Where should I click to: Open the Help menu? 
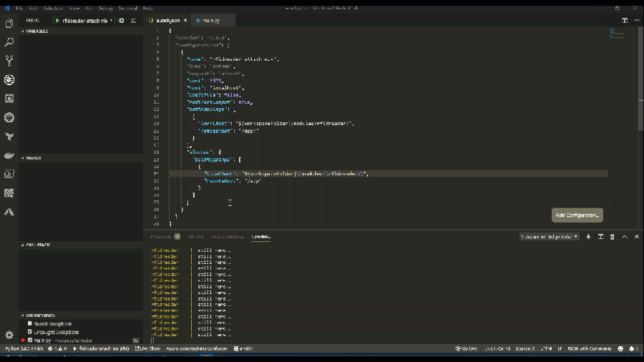148,8
